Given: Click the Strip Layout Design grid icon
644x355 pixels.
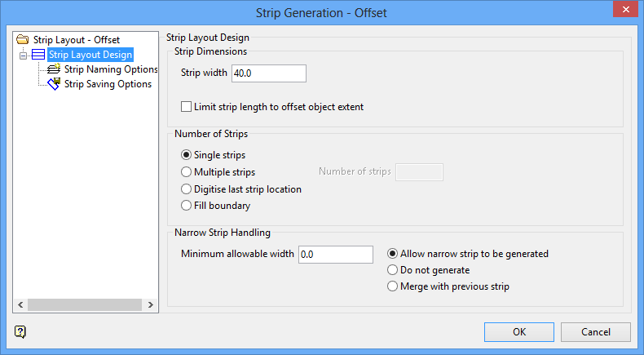Looking at the screenshot, I should pyautogui.click(x=38, y=55).
